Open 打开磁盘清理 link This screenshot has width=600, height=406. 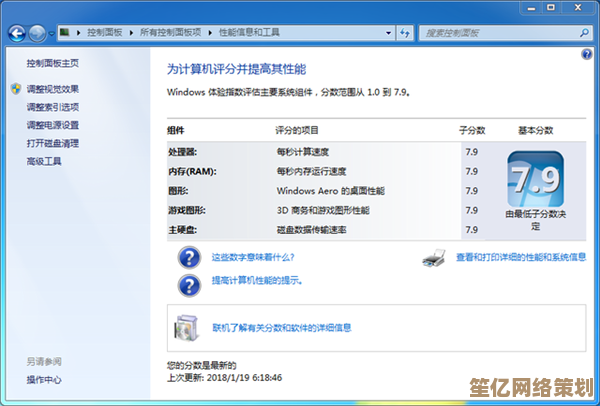[52, 143]
